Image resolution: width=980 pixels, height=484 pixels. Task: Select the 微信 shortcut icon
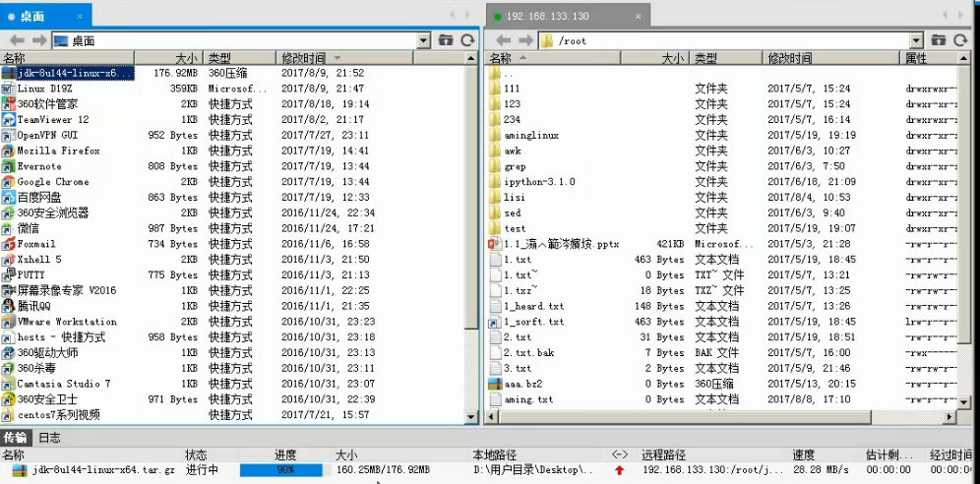tap(8, 228)
